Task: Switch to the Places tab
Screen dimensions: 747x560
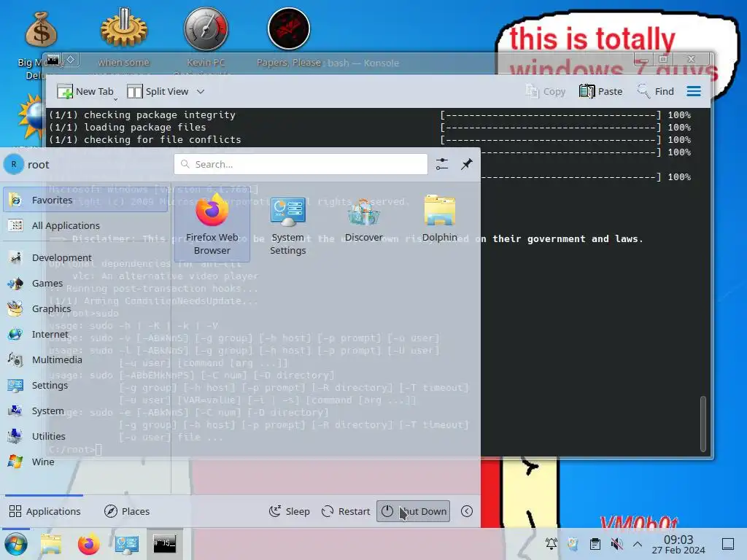Action: (x=127, y=511)
